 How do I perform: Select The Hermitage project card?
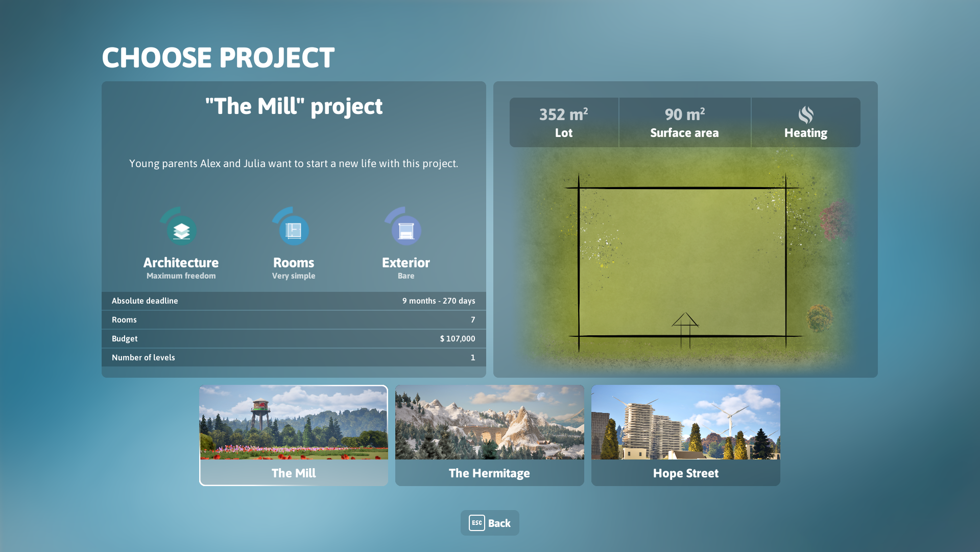[x=490, y=435]
